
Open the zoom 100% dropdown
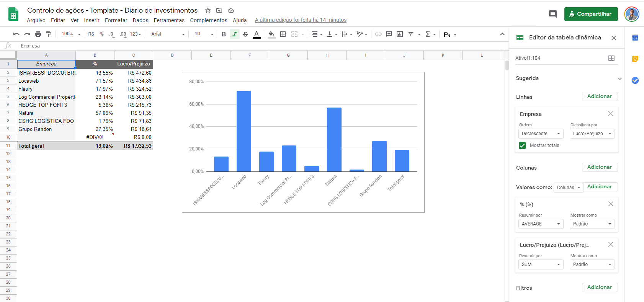(71, 34)
